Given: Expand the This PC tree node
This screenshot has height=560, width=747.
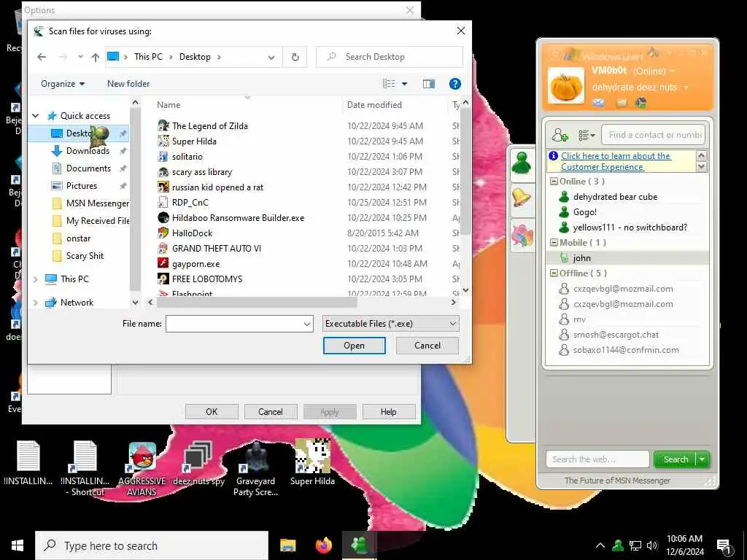Looking at the screenshot, I should coord(36,279).
